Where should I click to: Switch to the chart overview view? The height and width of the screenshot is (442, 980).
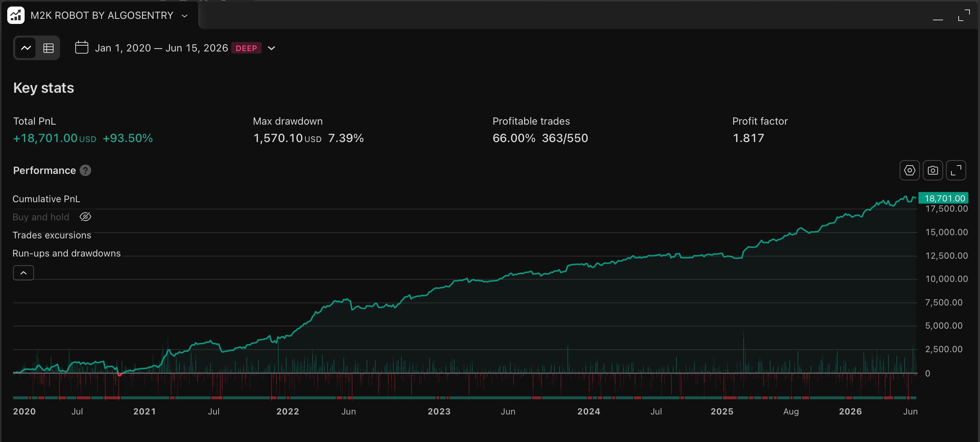[26, 48]
